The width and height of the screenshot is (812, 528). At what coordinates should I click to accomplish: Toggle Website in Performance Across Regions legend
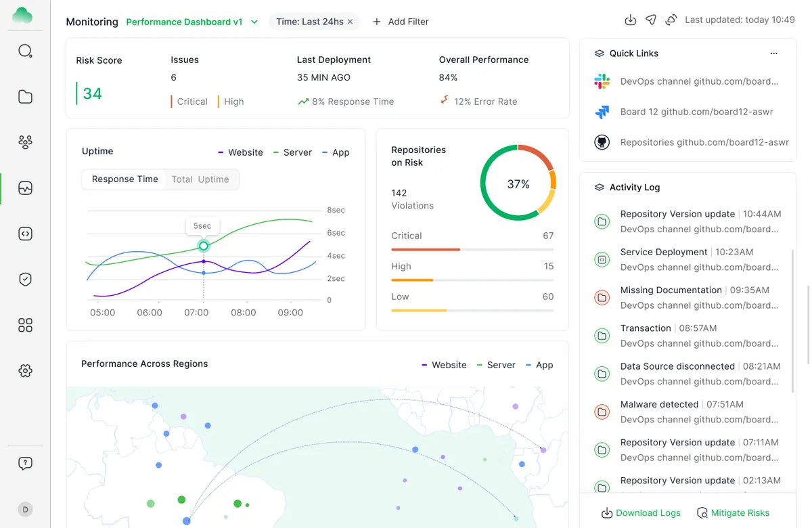point(444,365)
